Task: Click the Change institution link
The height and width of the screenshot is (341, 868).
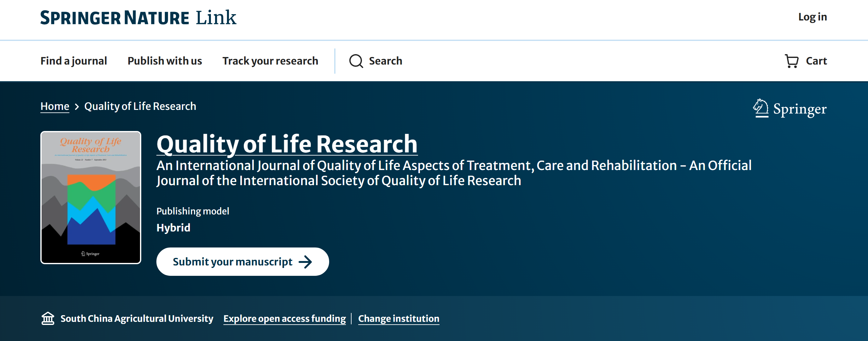Action: 398,318
